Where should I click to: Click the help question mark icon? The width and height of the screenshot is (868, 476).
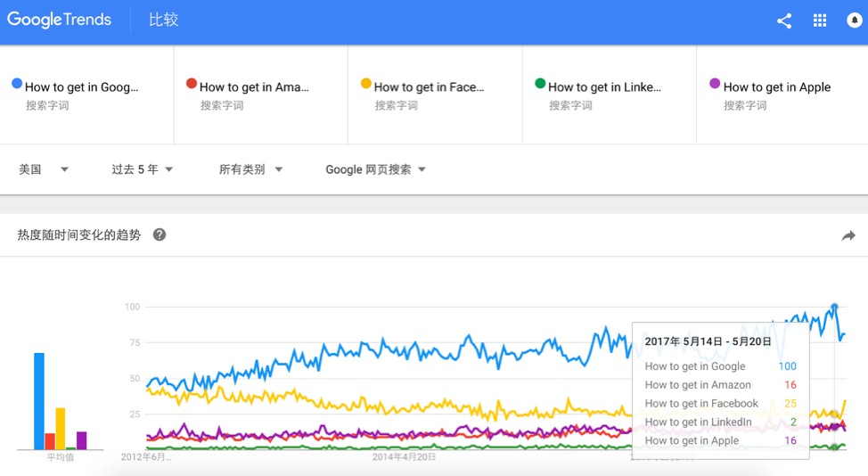pyautogui.click(x=160, y=235)
